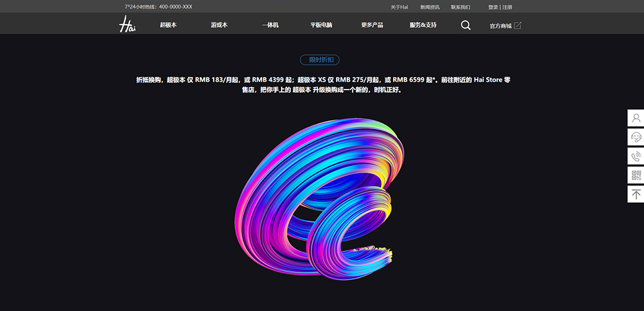Go to 新闻资讯 in top bar
Image resolution: width=644 pixels, height=311 pixels.
(x=429, y=7)
